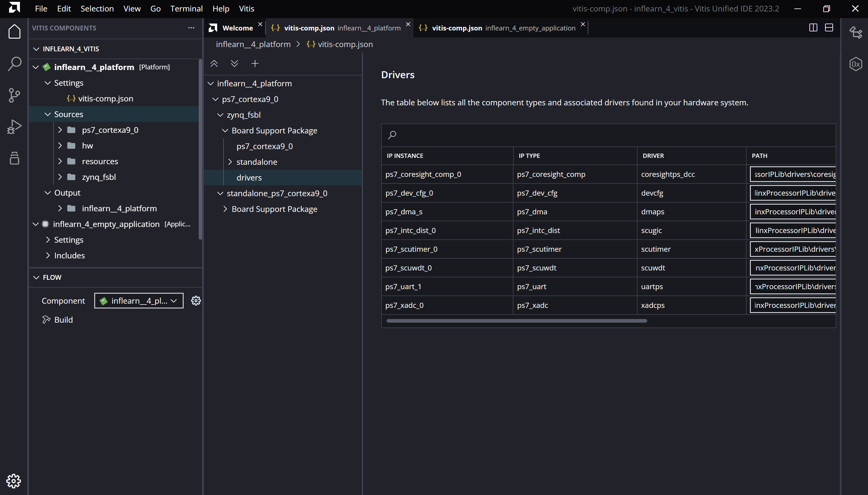Open the ps7_cortexa9_0 source folder
The width and height of the screenshot is (868, 495).
[x=110, y=130]
